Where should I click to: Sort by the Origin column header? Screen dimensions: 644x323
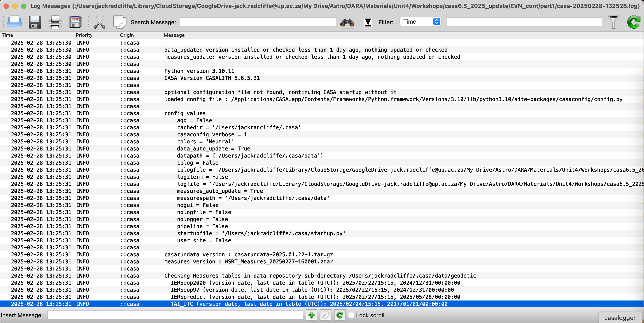[140, 35]
